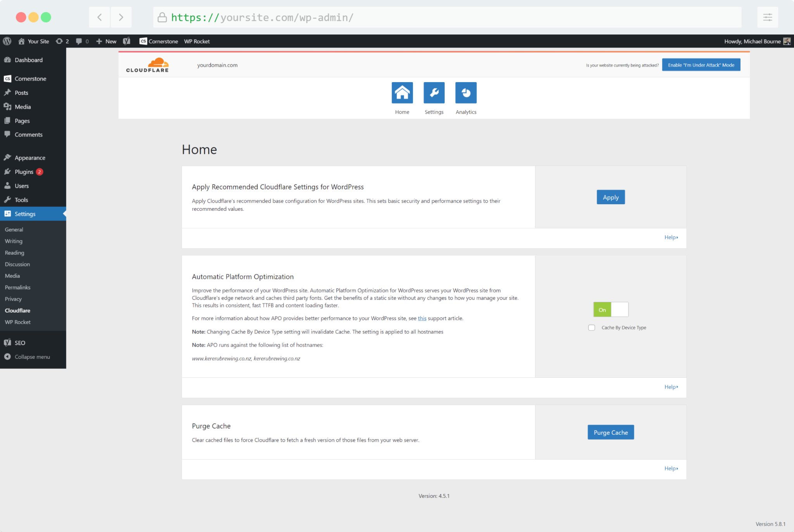The image size is (794, 532).
Task: Open Media under Settings submenu
Action: (12, 276)
